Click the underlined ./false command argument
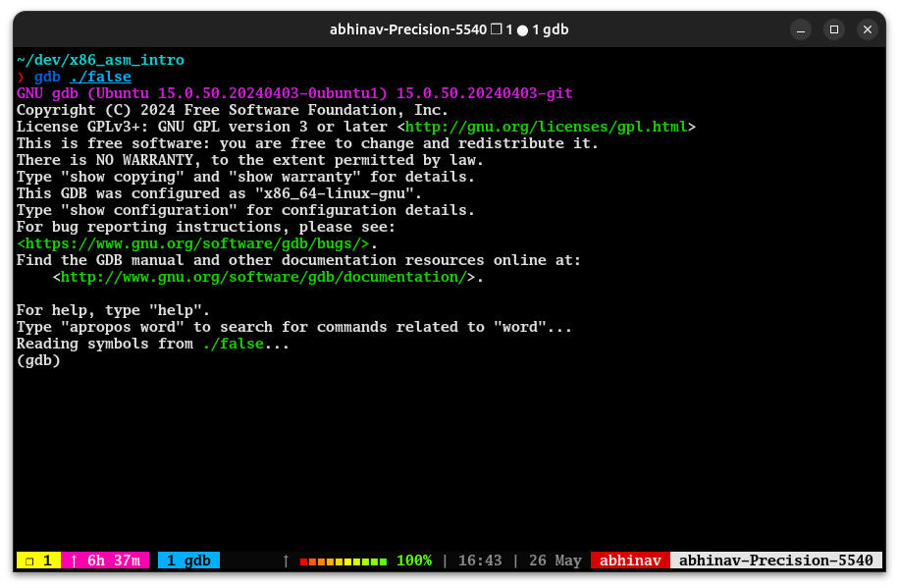The height and width of the screenshot is (588, 899). 99,77
